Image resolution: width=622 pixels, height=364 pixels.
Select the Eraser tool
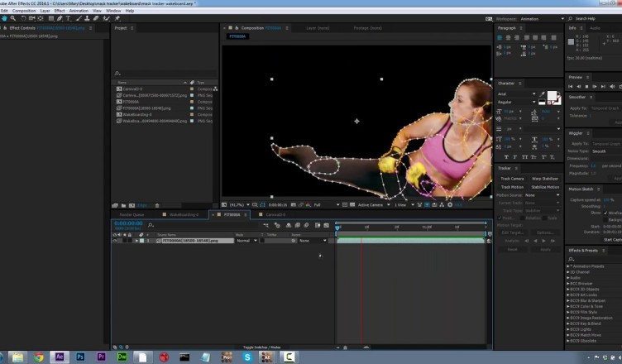tap(96, 18)
